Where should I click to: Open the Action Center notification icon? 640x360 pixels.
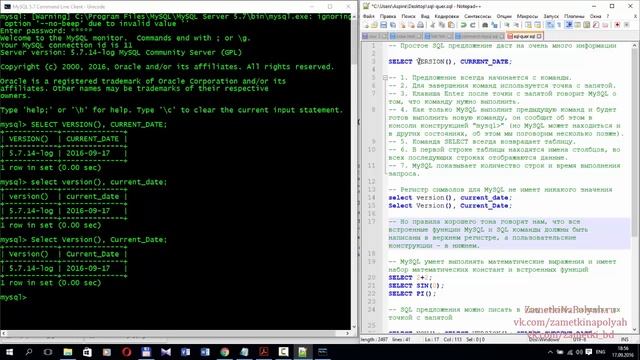click(x=589, y=352)
